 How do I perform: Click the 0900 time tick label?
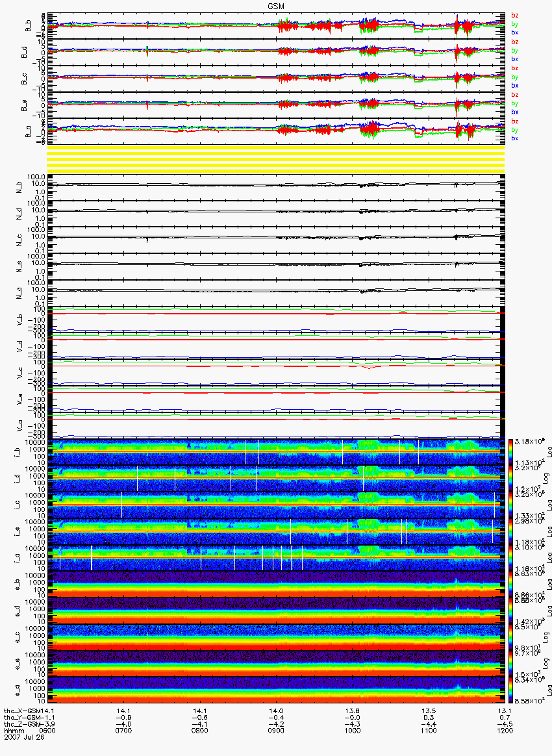coord(276,731)
